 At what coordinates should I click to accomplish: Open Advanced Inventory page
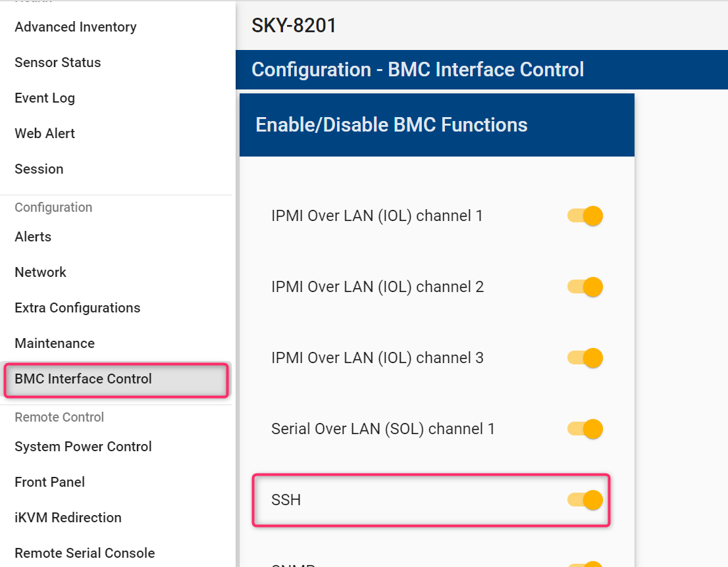(76, 27)
